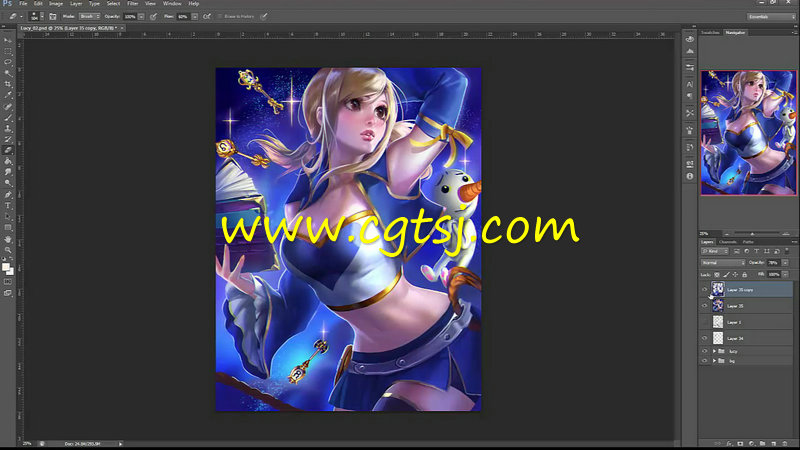The height and width of the screenshot is (450, 800).
Task: Open layer Opacity dropdown arrow
Action: click(x=785, y=262)
